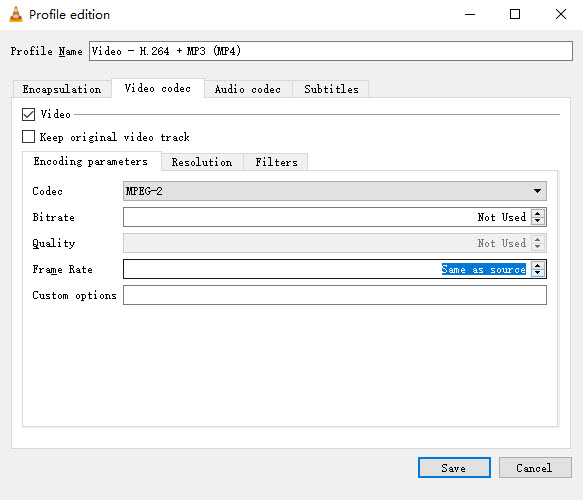Decrease Bitrate with the down arrow
The image size is (583, 500).
pos(538,221)
